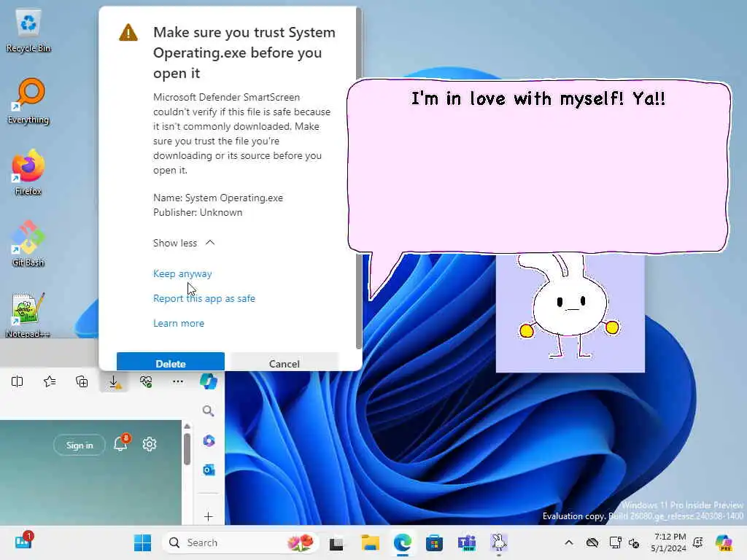Open Microsoft Store from taskbar
Viewport: 747px width, 560px height.
(x=435, y=542)
